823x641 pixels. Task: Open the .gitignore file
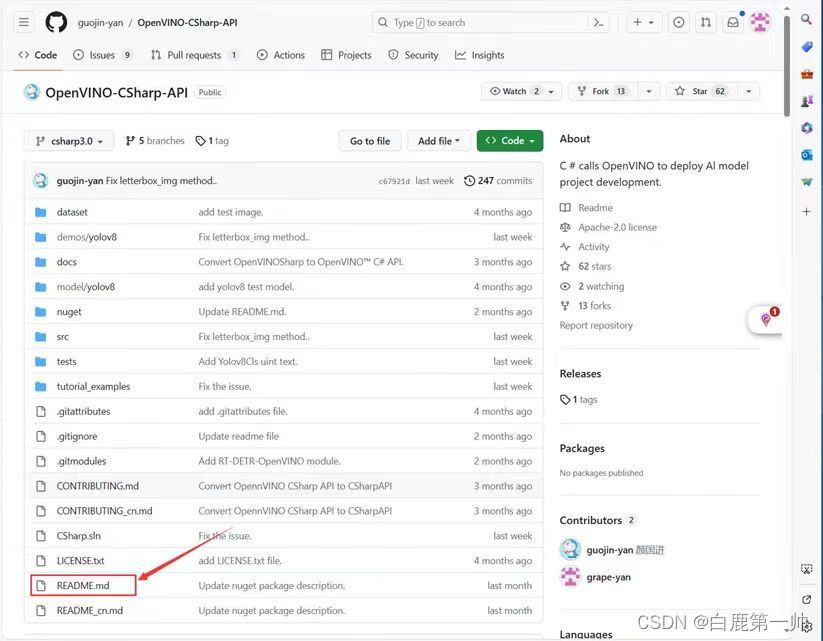77,436
